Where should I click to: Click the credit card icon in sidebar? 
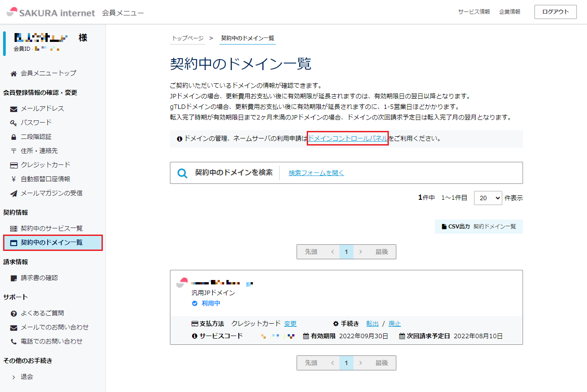click(x=14, y=165)
